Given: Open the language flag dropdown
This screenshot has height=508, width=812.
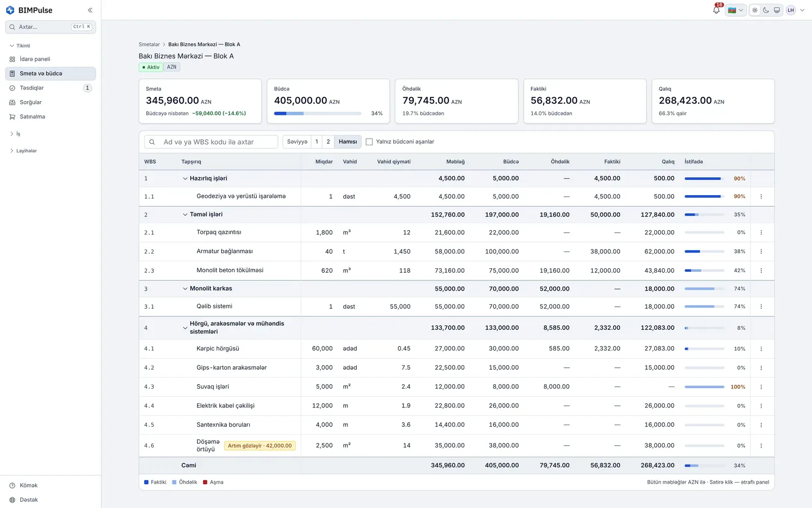Looking at the screenshot, I should click(735, 10).
